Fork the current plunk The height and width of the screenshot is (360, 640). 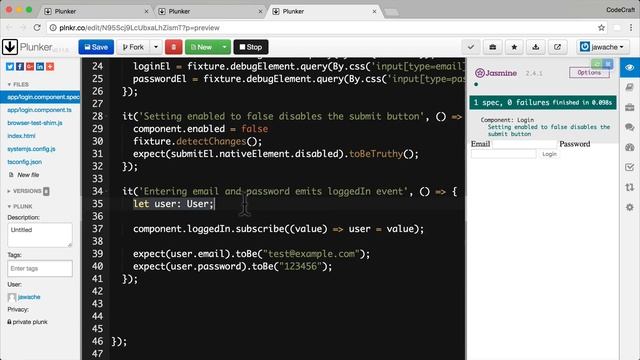pyautogui.click(x=133, y=47)
